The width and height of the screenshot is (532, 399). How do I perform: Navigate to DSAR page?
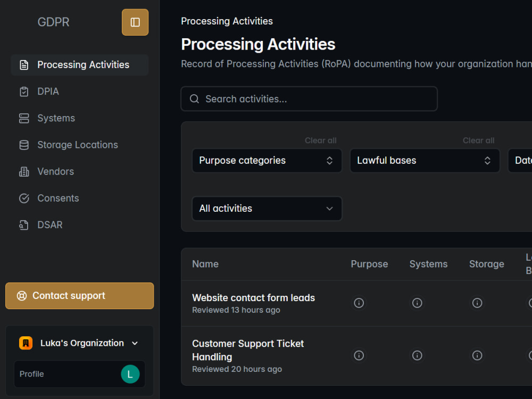pos(80,225)
